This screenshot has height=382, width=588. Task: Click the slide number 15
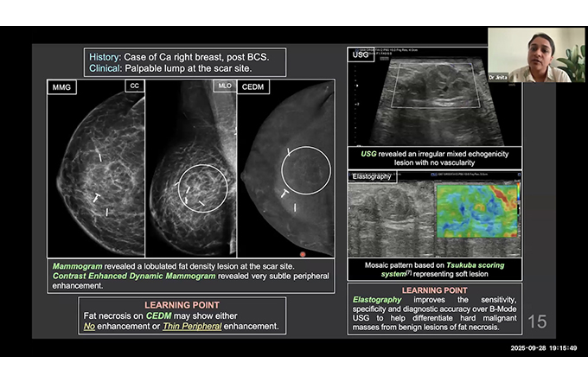click(x=537, y=322)
